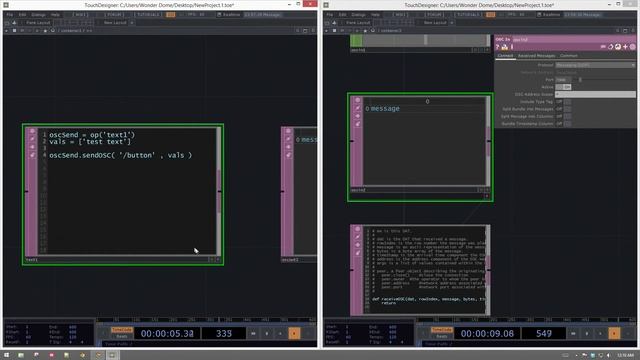This screenshot has width=640, height=360.
Task: Toggle clone immune flag on oscin2 DAT
Action: (358, 108)
